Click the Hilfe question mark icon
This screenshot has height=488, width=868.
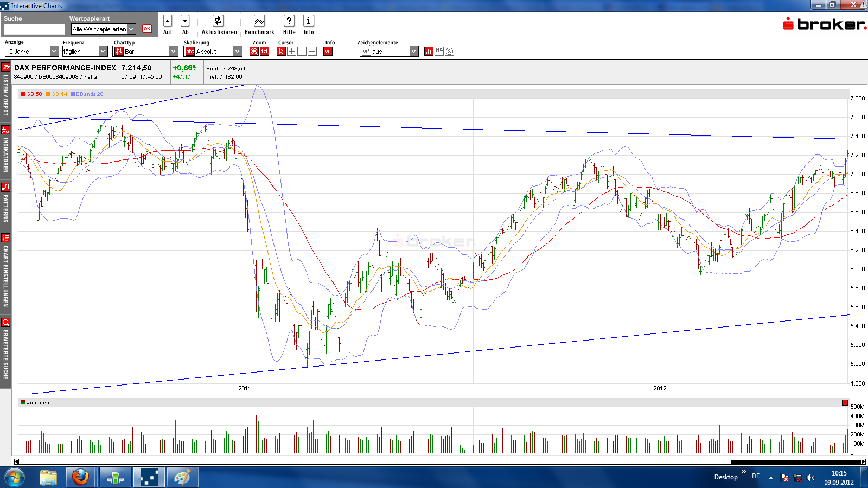pyautogui.click(x=289, y=21)
